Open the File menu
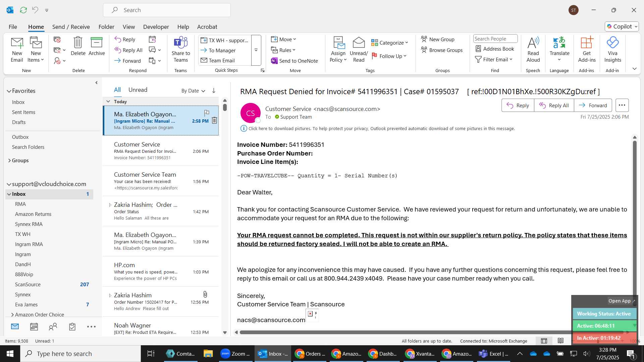Screen dimensions: 644x362 tap(13, 27)
